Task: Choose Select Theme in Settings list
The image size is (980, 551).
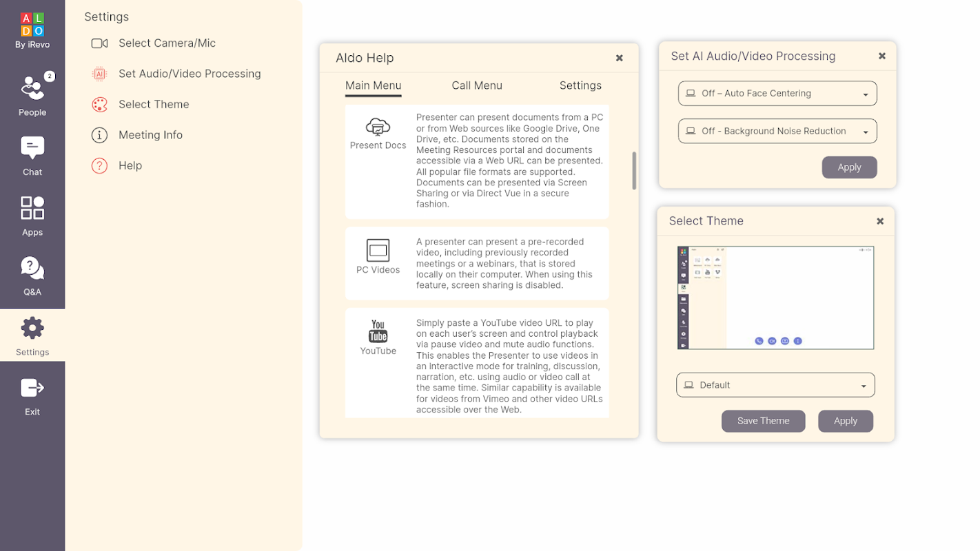Action: pyautogui.click(x=140, y=105)
